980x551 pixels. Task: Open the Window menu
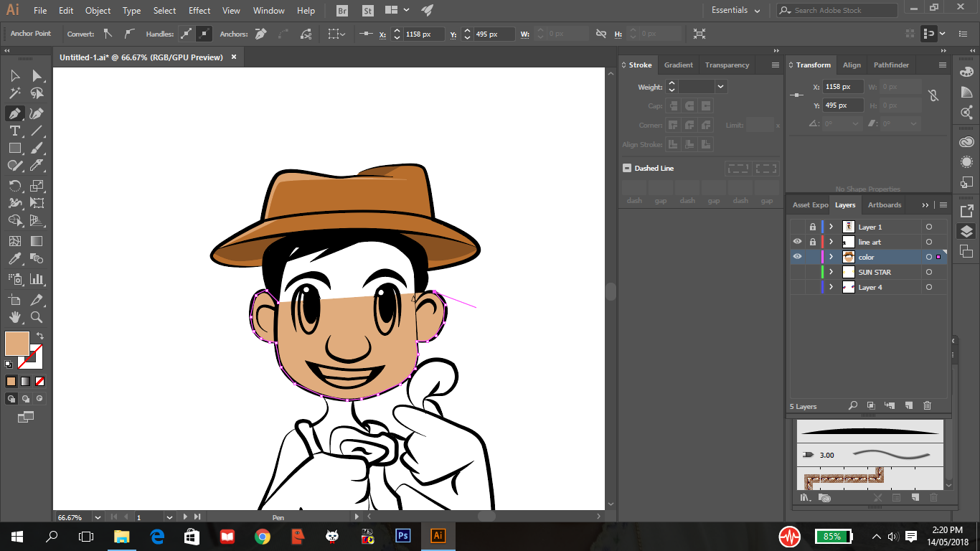pyautogui.click(x=269, y=11)
